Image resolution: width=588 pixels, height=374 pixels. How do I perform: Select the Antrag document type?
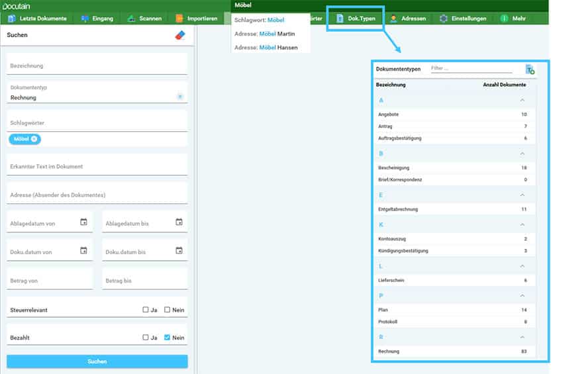point(455,126)
